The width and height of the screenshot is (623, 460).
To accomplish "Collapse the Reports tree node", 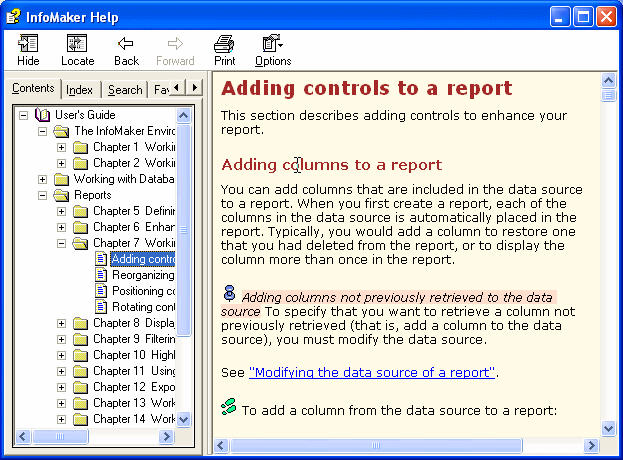I will click(43, 195).
